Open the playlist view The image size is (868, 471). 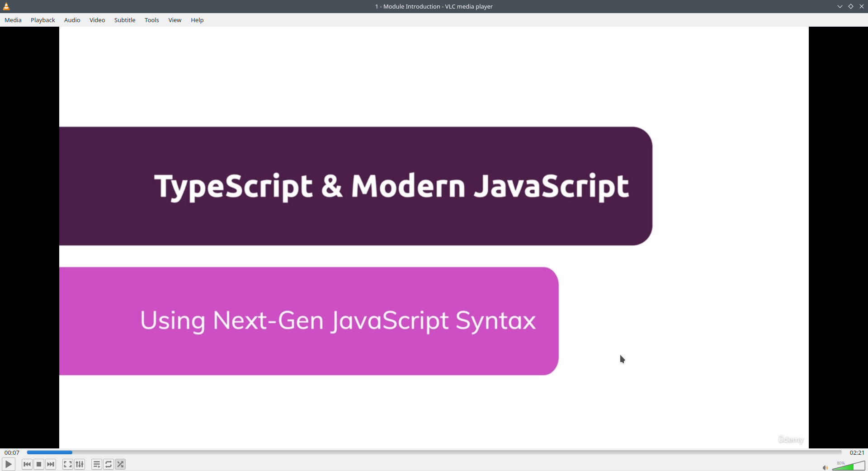pos(97,464)
